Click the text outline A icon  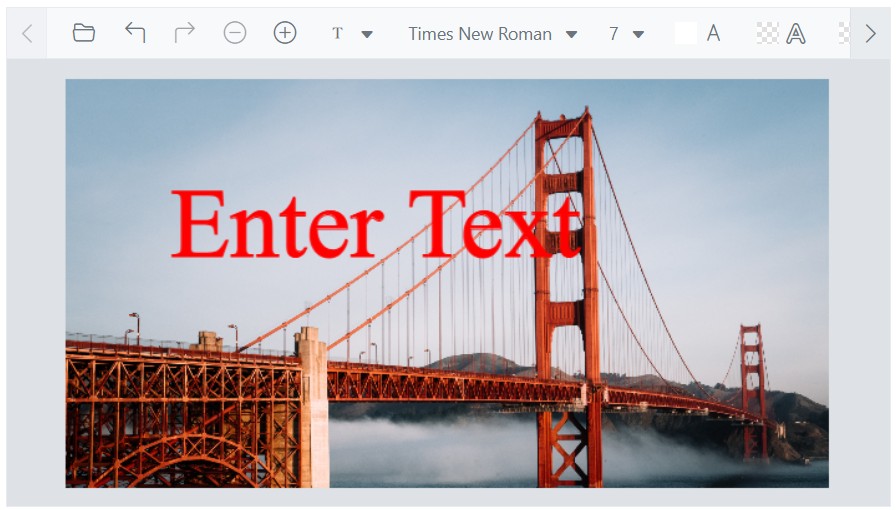click(x=795, y=34)
